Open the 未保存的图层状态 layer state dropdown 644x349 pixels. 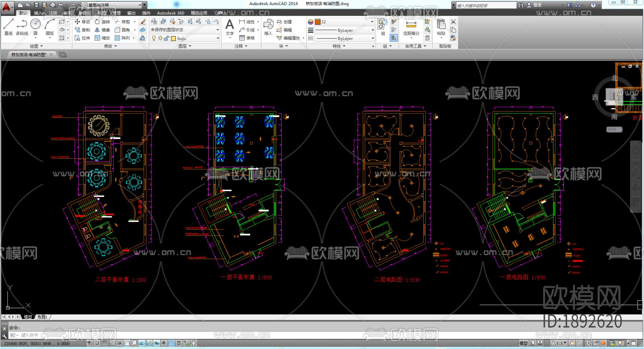pyautogui.click(x=184, y=30)
